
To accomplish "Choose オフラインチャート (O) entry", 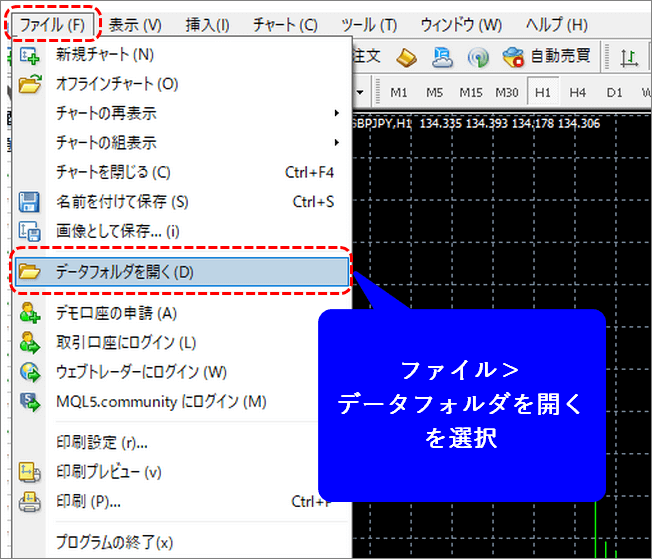I will pyautogui.click(x=180, y=84).
